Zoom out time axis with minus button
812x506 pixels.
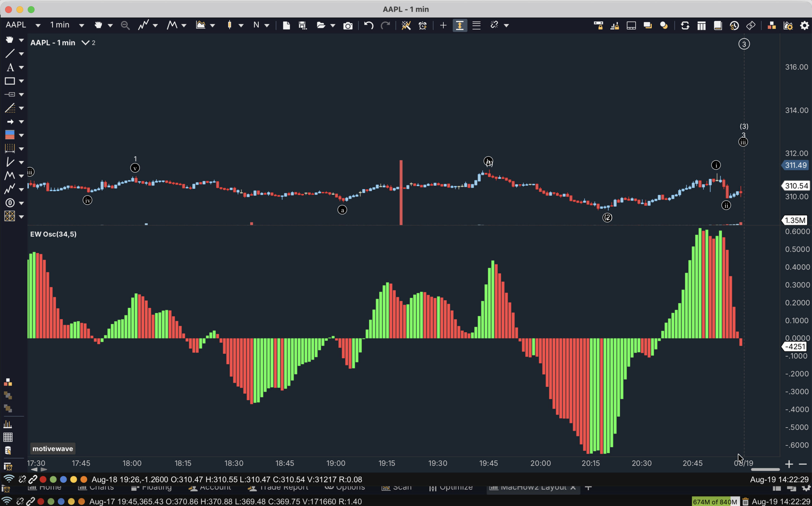tap(802, 464)
